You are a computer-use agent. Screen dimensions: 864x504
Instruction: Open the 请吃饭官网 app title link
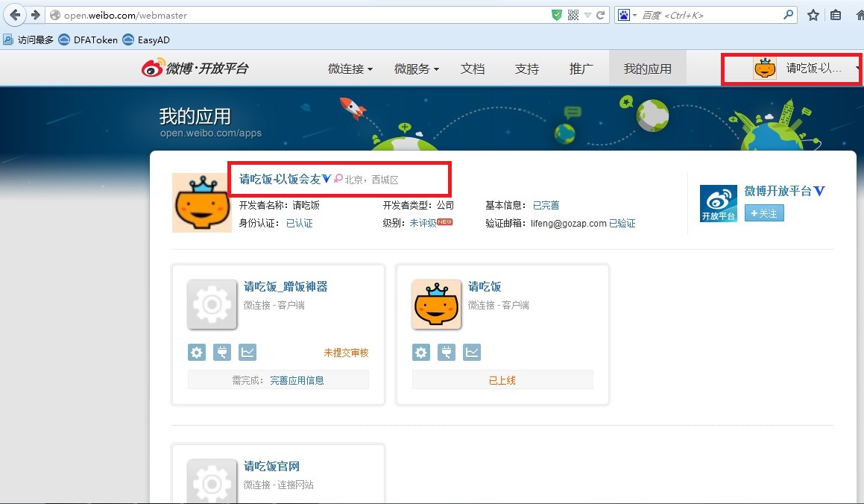(271, 466)
